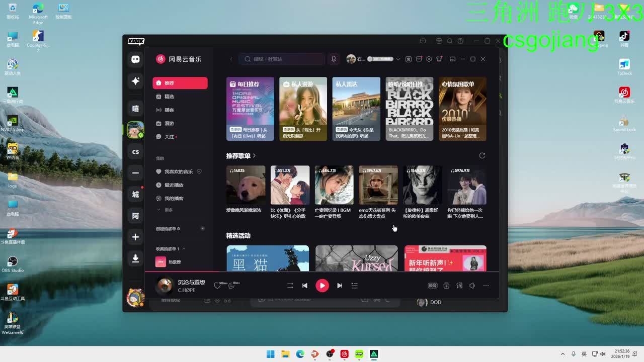
Task: Open the messages mail icon in header
Action: (x=419, y=59)
